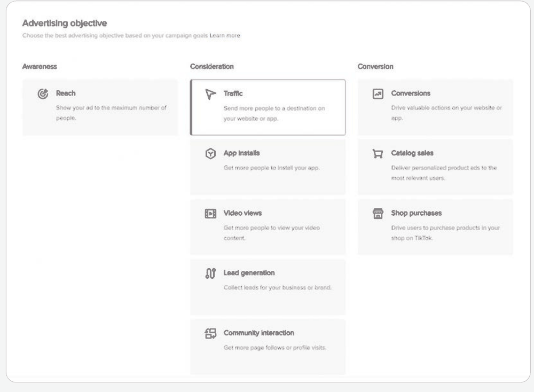
Task: Click the Consideration column heading
Action: [x=212, y=66]
